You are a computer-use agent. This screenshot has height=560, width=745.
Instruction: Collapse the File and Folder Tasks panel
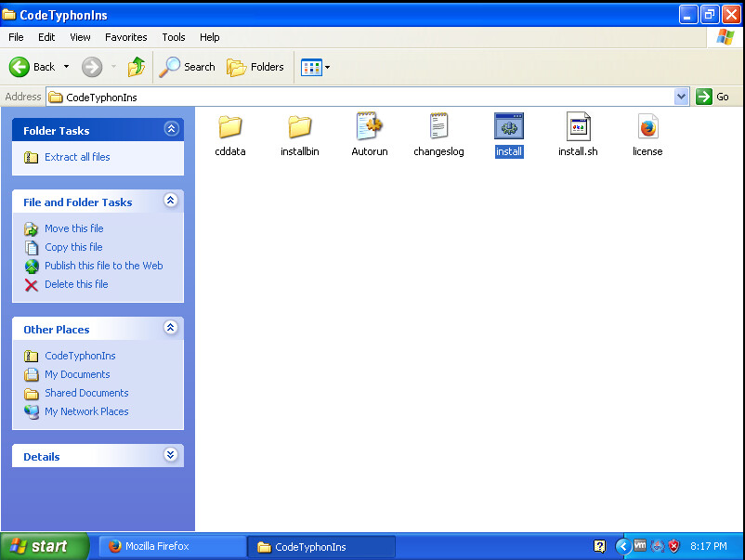(170, 202)
